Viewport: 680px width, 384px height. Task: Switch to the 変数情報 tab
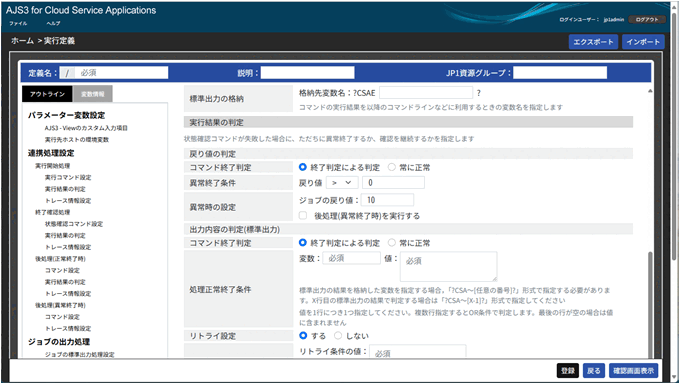tap(93, 94)
